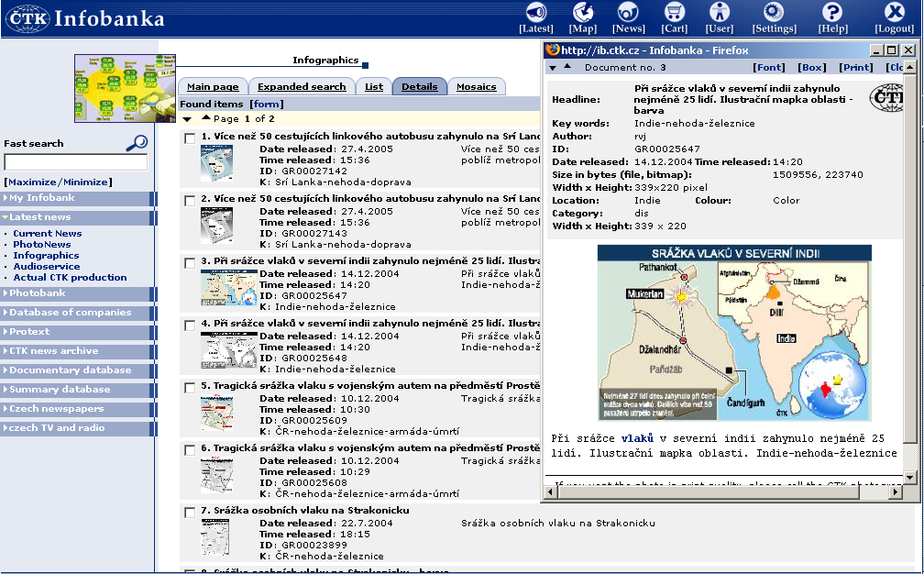924x574 pixels.
Task: Expand the Database of companies section
Action: pos(70,313)
